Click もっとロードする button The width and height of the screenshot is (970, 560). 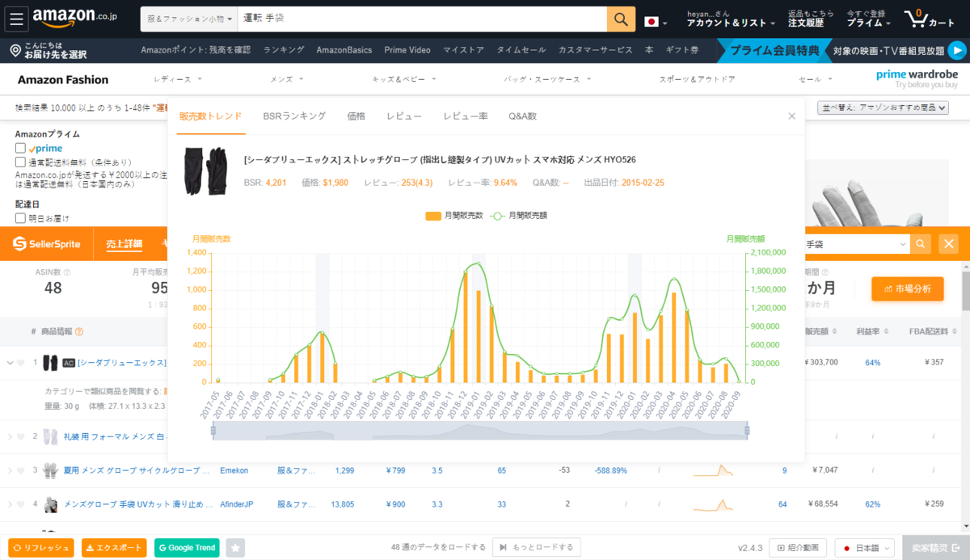click(537, 547)
